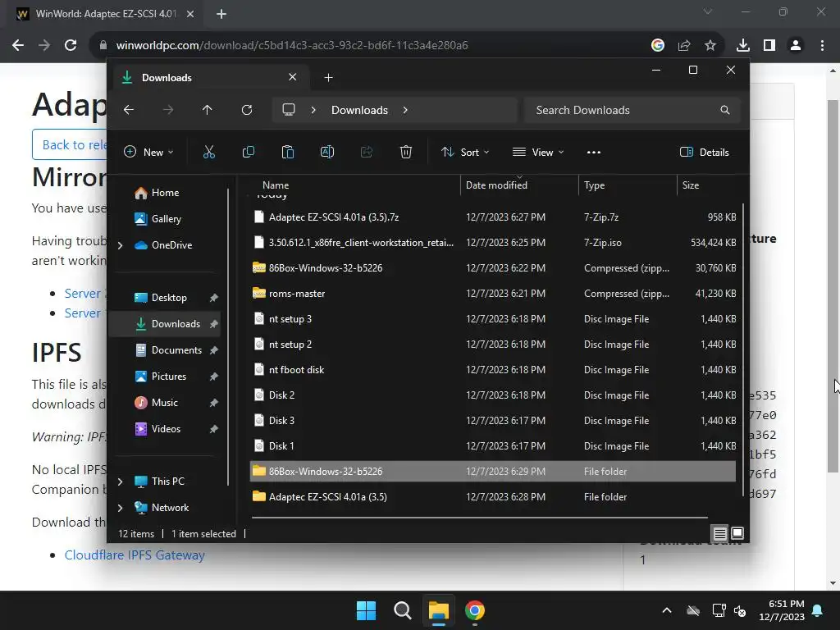The height and width of the screenshot is (630, 840).
Task: Open Chrome downloads icon
Action: point(743,45)
